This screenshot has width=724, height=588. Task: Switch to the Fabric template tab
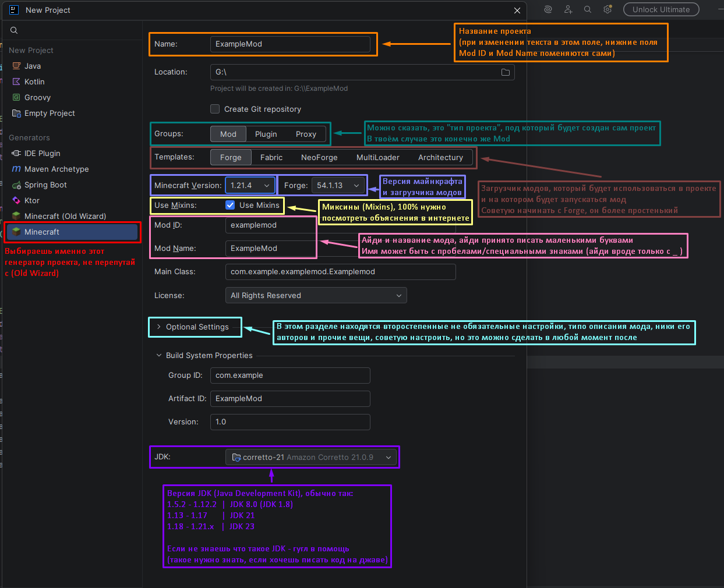[x=271, y=157]
